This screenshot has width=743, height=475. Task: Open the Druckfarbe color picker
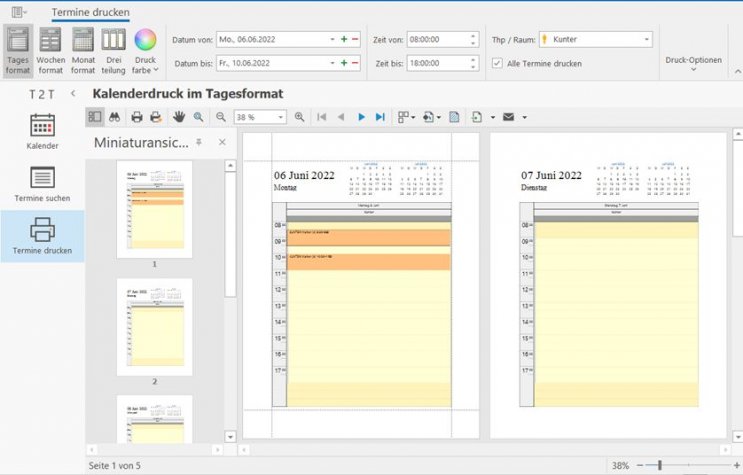click(x=145, y=51)
